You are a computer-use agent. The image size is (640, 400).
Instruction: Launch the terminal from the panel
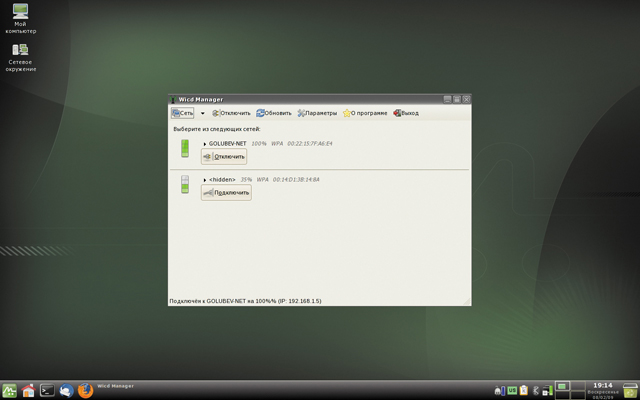click(47, 391)
